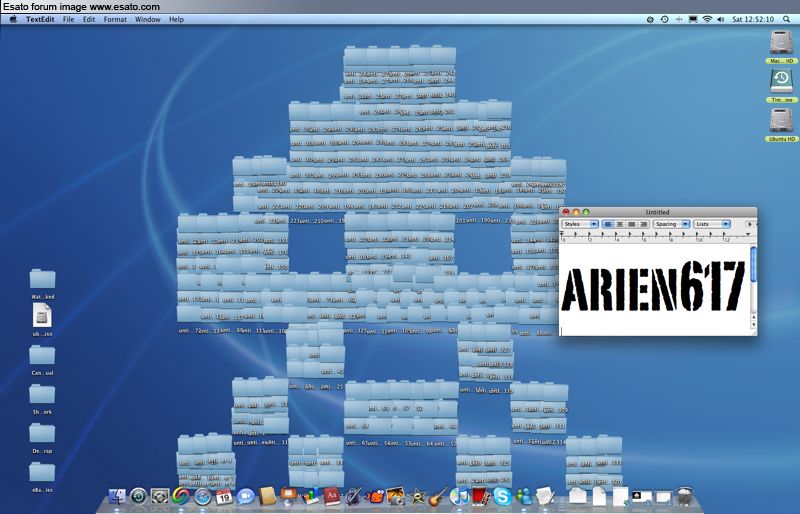Launch GarageBand guitar icon in Dock
Viewport: 800px width, 514px height.
click(438, 496)
